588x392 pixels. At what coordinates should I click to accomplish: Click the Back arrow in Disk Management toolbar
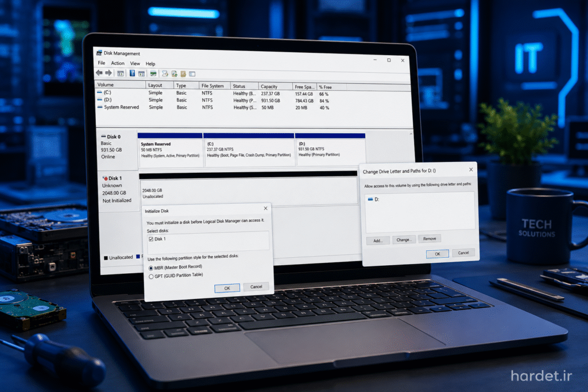tap(99, 73)
